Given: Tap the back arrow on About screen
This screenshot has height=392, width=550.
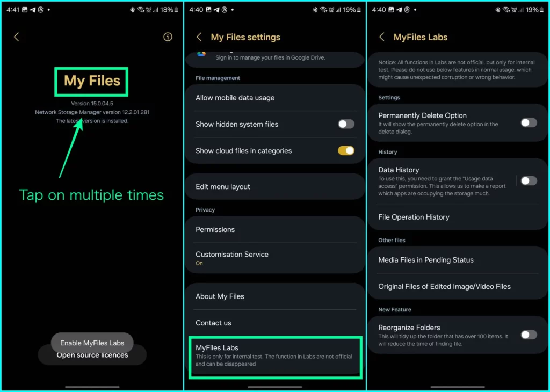Looking at the screenshot, I should point(16,37).
